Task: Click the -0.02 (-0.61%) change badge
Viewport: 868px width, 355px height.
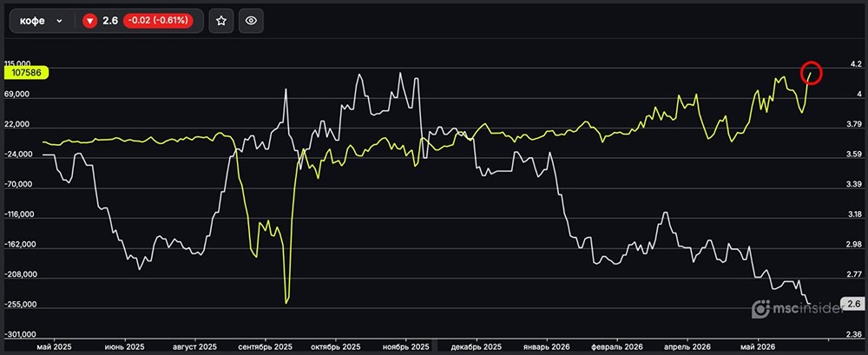Action: tap(158, 21)
